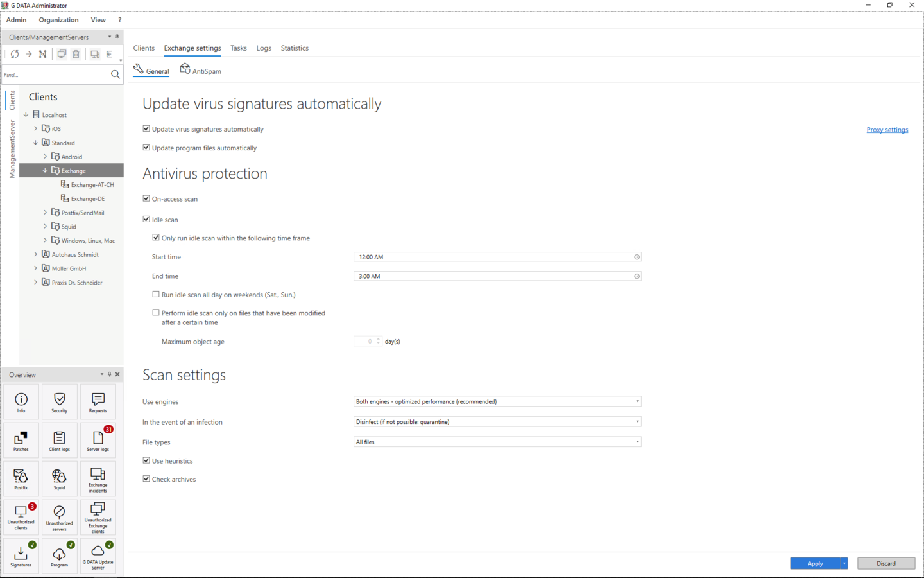
Task: Click the Exchange incidents tile
Action: pyautogui.click(x=98, y=479)
